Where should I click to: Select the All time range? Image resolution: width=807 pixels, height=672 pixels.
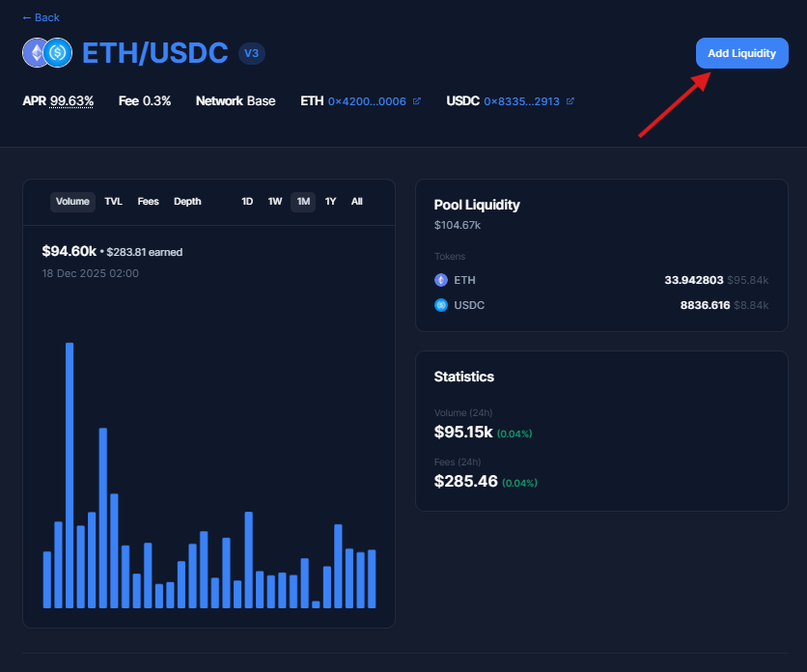pos(357,202)
